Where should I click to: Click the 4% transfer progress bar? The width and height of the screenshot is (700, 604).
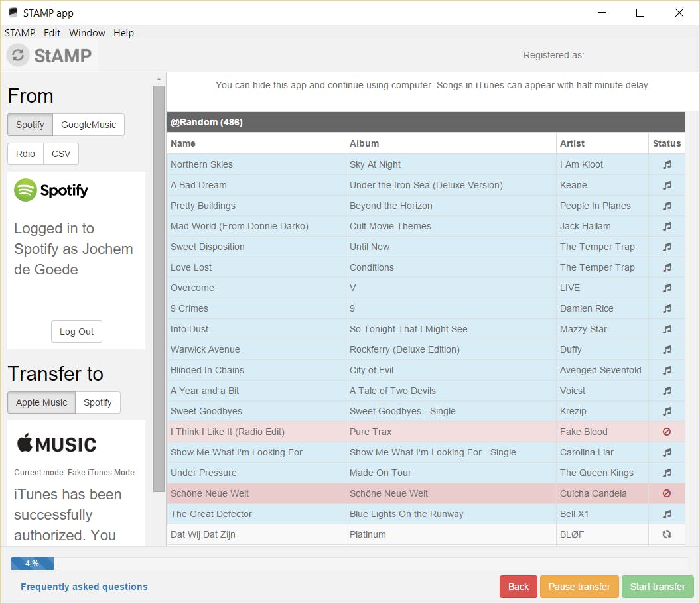(32, 564)
